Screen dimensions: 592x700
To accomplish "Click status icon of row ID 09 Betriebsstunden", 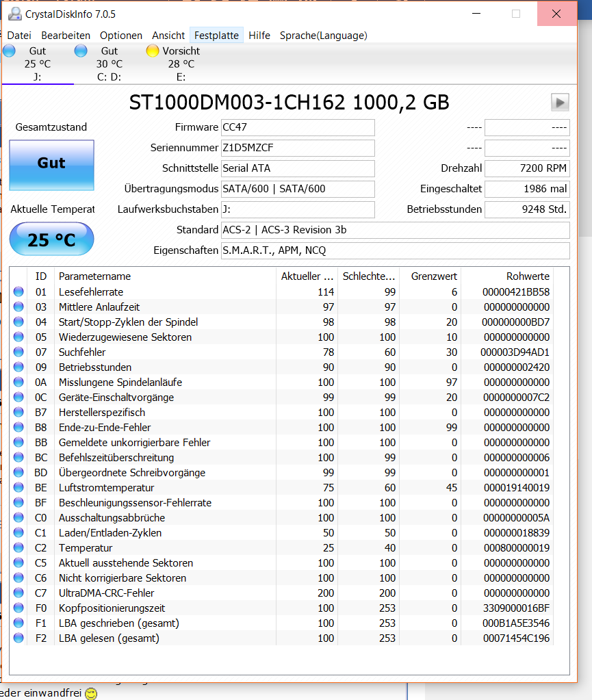I will tap(18, 367).
